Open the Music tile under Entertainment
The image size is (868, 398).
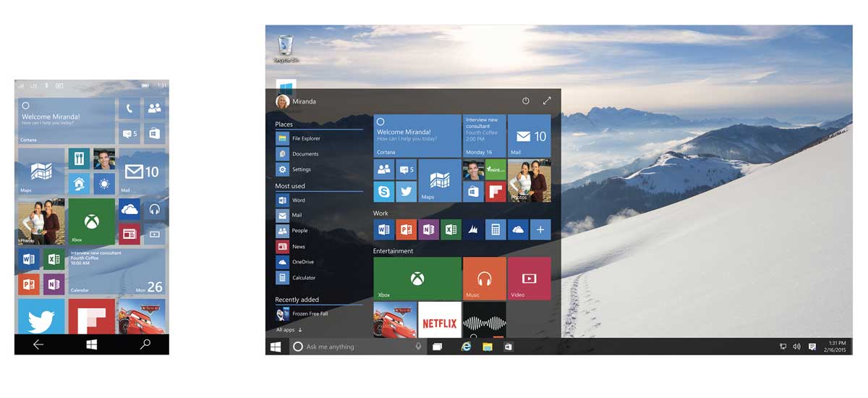(x=484, y=279)
